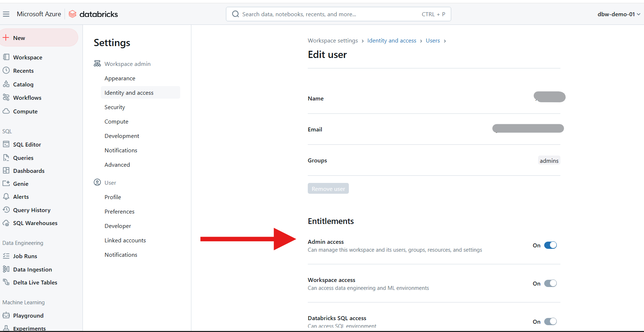Click the Workspace admin section icon

[97, 63]
